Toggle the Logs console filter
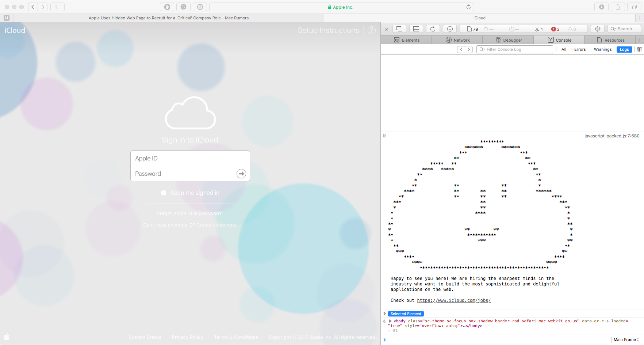The width and height of the screenshot is (644, 345). [x=624, y=49]
